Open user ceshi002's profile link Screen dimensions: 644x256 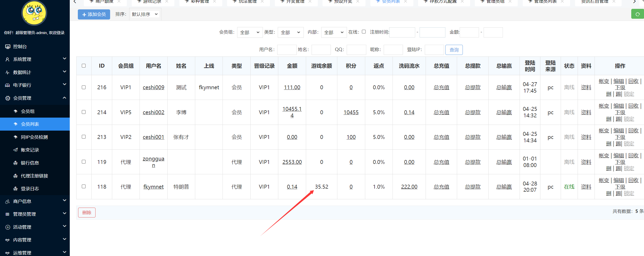click(153, 112)
